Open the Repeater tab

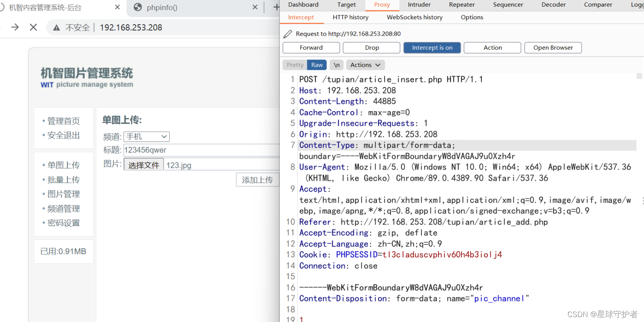tap(462, 5)
